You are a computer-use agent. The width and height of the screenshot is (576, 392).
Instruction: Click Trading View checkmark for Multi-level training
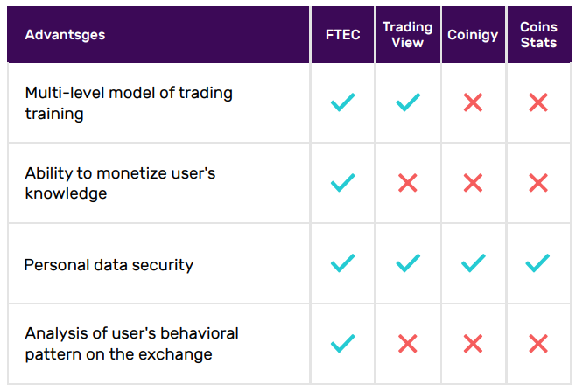click(x=408, y=102)
